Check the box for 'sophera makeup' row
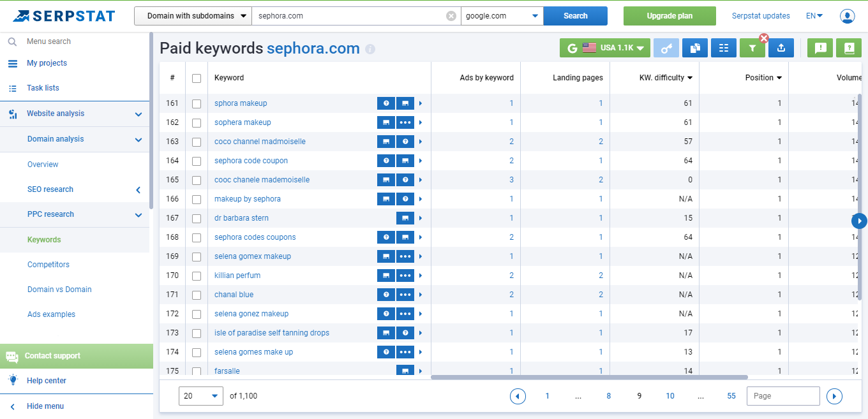 coord(197,122)
